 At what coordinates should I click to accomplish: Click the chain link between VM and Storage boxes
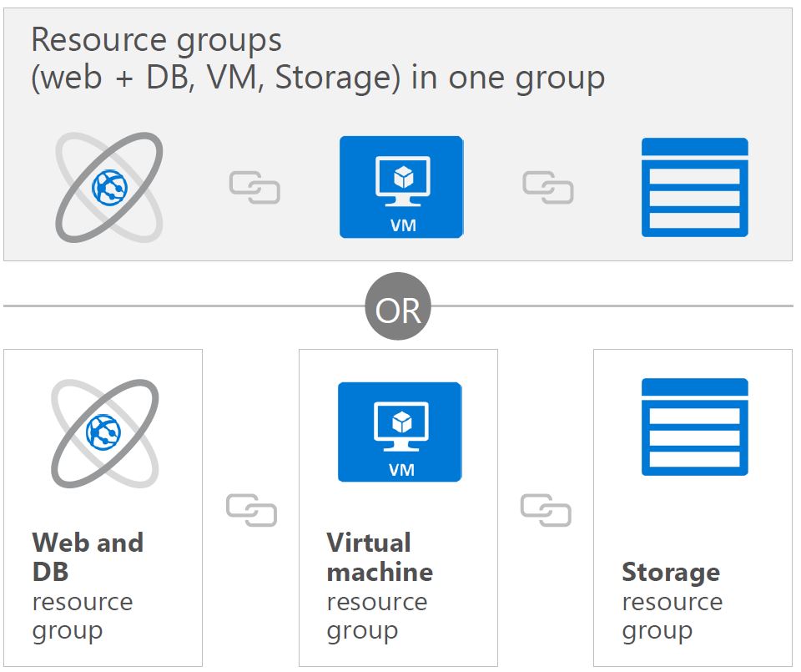546,510
